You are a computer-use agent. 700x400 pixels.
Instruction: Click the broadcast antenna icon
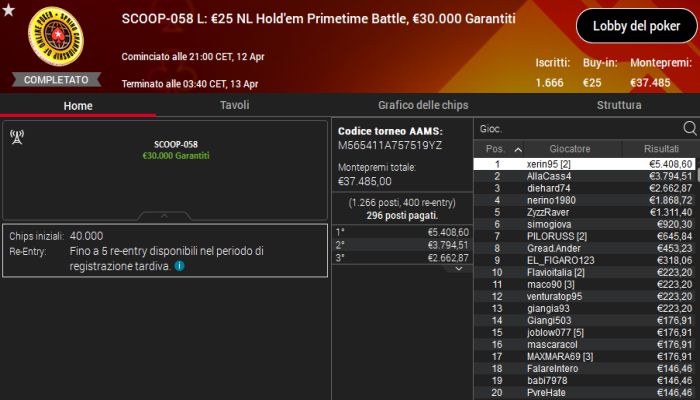(x=16, y=137)
